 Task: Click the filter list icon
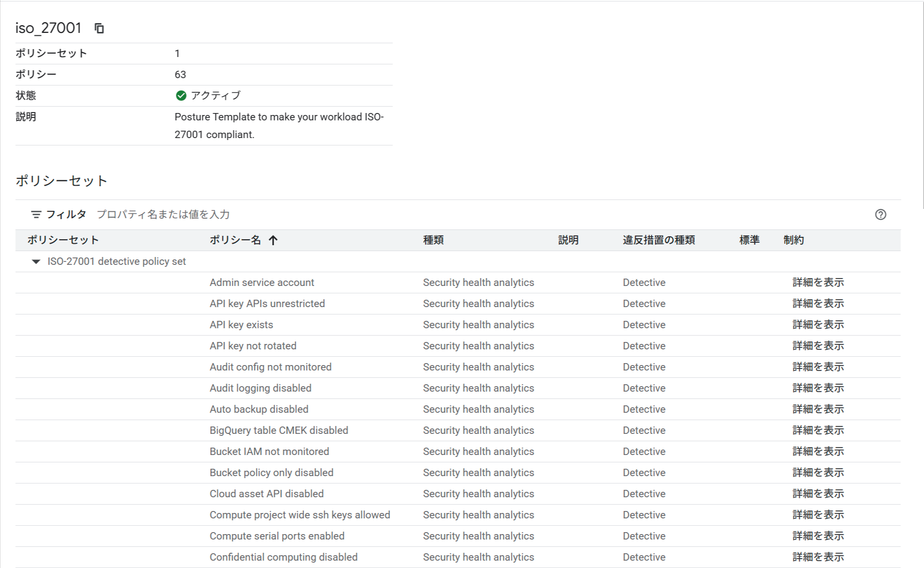click(x=36, y=215)
